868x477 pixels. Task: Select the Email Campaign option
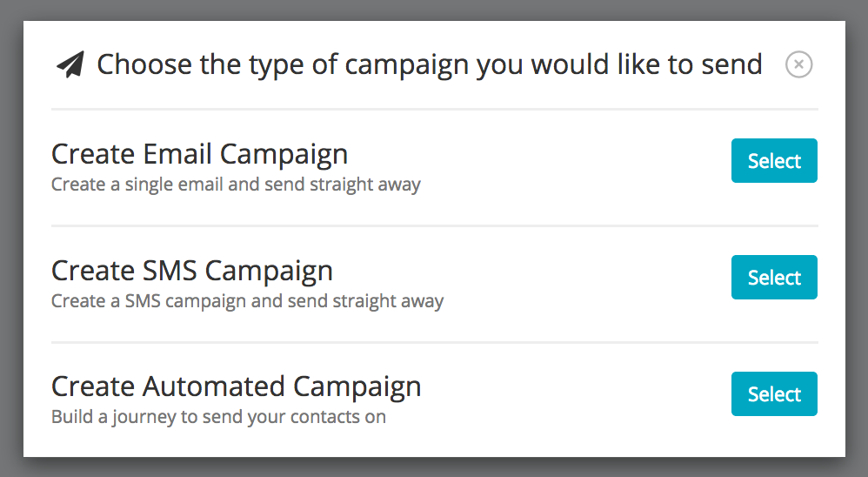pyautogui.click(x=774, y=161)
